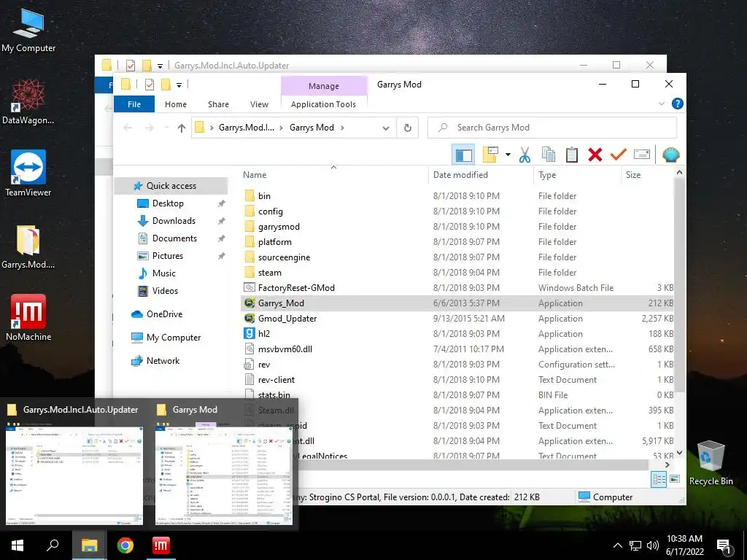Toggle the preview pane toolbar button
The height and width of the screenshot is (560, 747).
click(463, 155)
